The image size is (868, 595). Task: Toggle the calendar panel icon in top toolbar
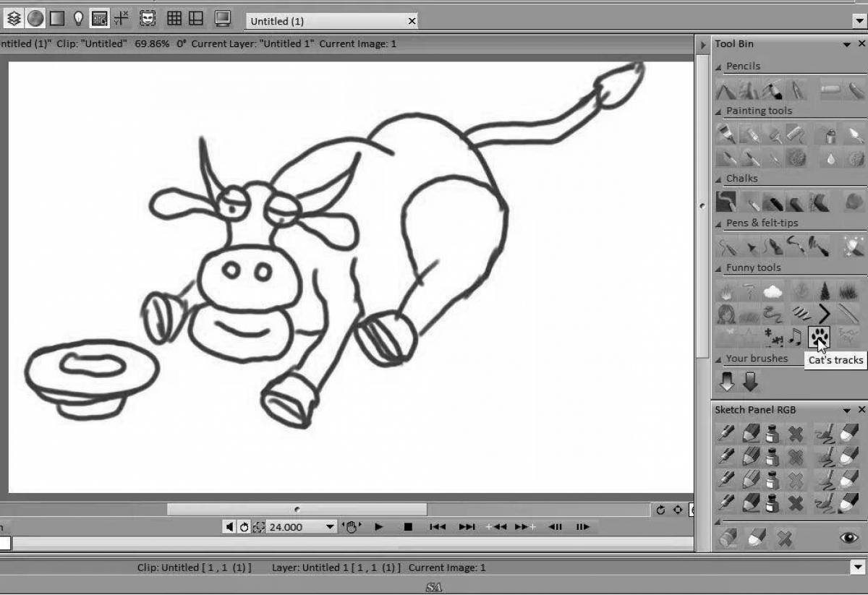click(x=100, y=18)
